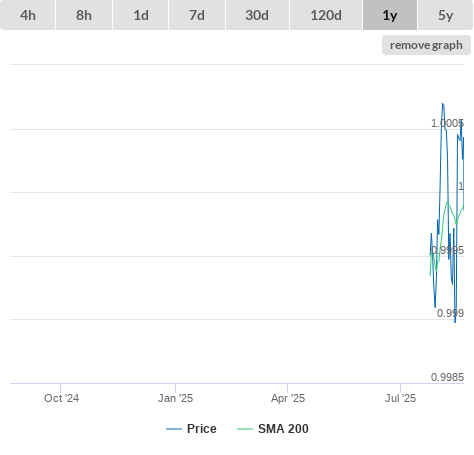This screenshot has width=474, height=455.
Task: Select the 8h time range tab
Action: [84, 15]
